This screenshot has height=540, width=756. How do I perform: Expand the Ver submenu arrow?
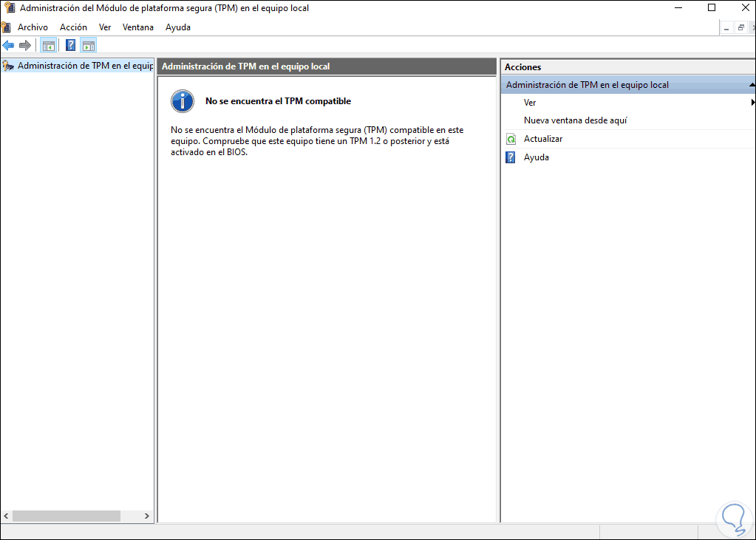pos(752,103)
